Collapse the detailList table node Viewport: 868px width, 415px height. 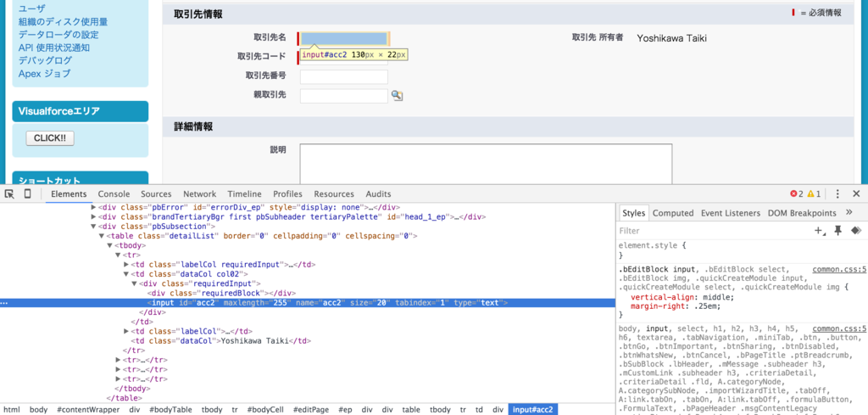pyautogui.click(x=102, y=236)
